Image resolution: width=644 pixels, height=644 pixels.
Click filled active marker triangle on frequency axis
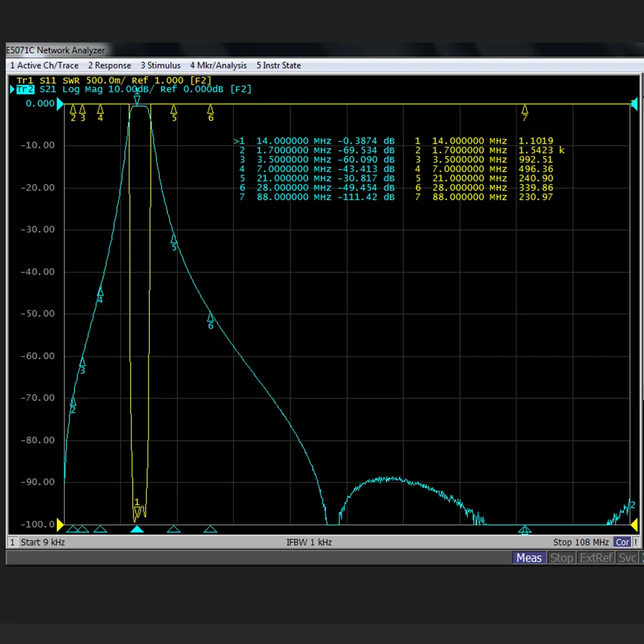coord(137,529)
